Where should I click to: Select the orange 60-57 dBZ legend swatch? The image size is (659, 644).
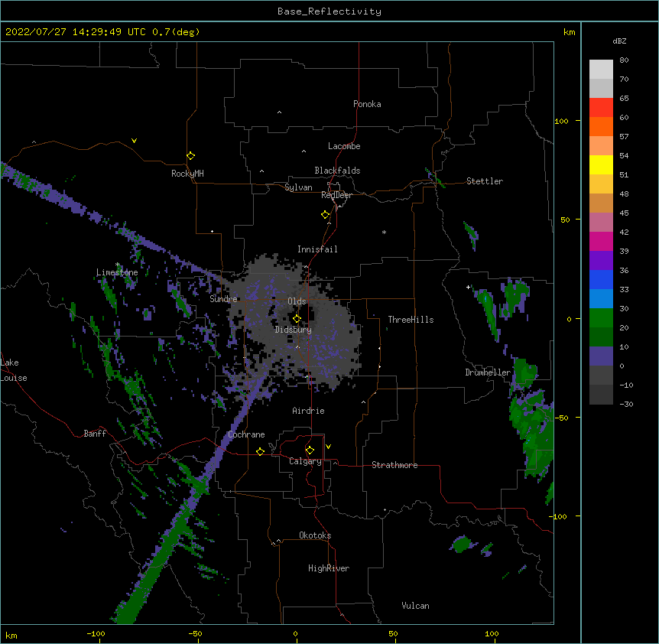tap(601, 126)
